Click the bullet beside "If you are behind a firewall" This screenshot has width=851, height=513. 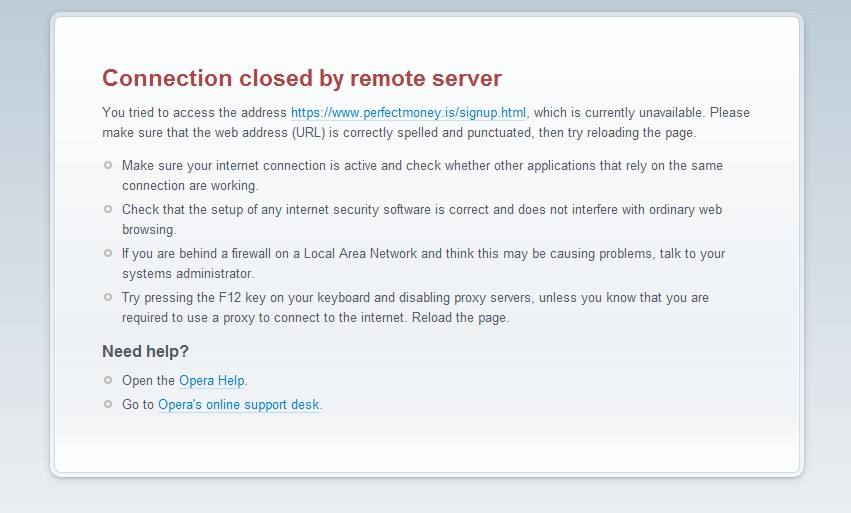coord(108,253)
